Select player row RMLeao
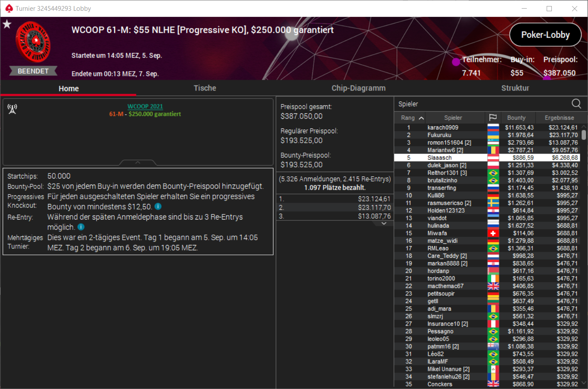Viewport: 588px width, 389px height. point(487,248)
